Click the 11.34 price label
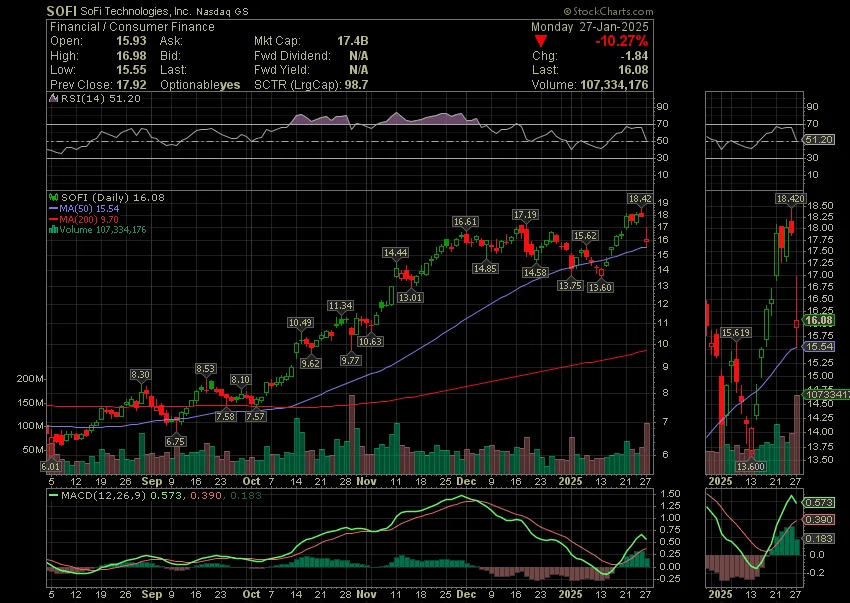Viewport: 850px width, 603px height. (x=340, y=306)
